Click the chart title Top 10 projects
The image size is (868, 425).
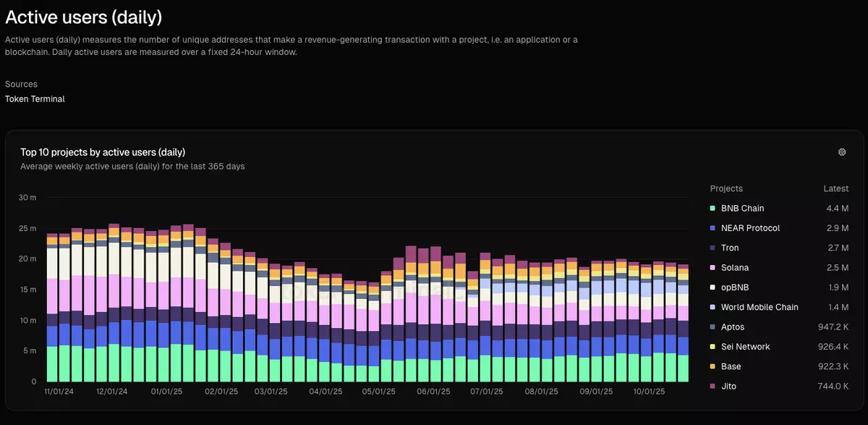(x=103, y=152)
